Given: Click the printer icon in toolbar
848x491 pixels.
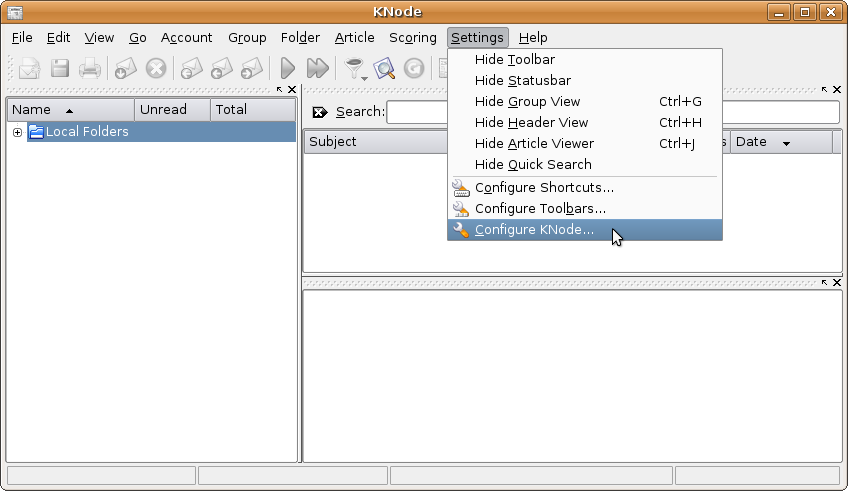Looking at the screenshot, I should tap(90, 69).
